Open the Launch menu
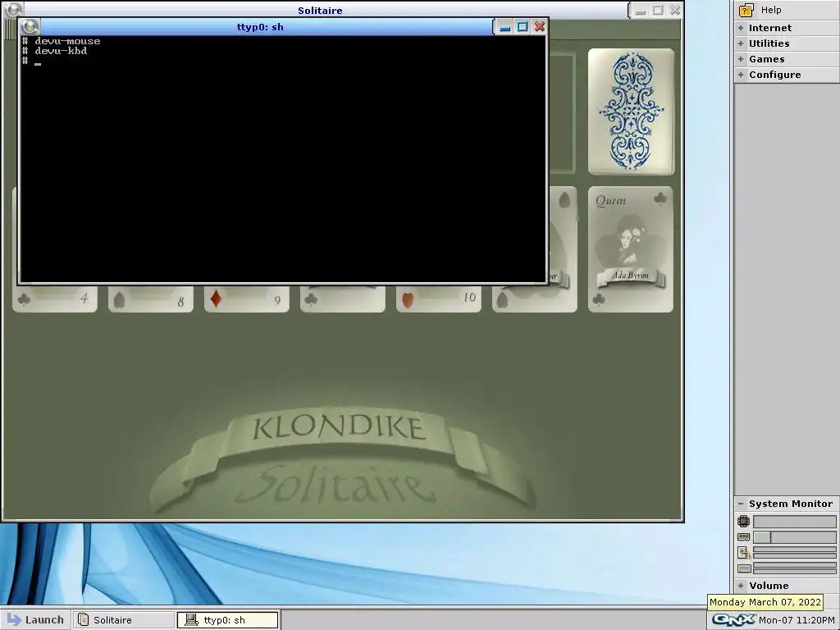The image size is (840, 630). point(35,620)
